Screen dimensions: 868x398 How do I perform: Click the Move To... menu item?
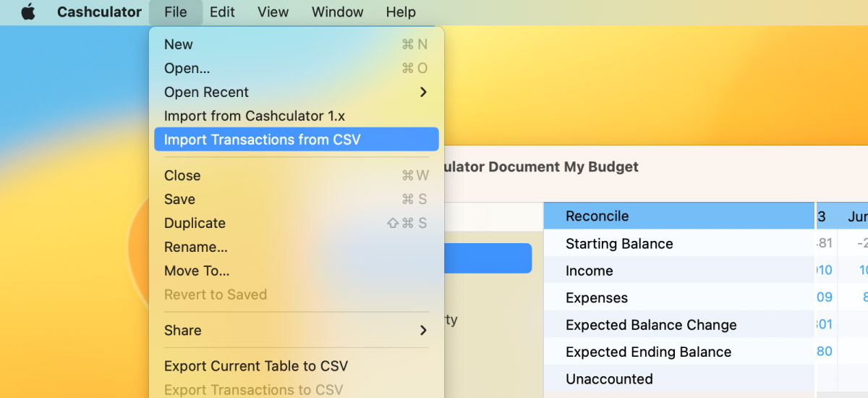click(x=297, y=271)
